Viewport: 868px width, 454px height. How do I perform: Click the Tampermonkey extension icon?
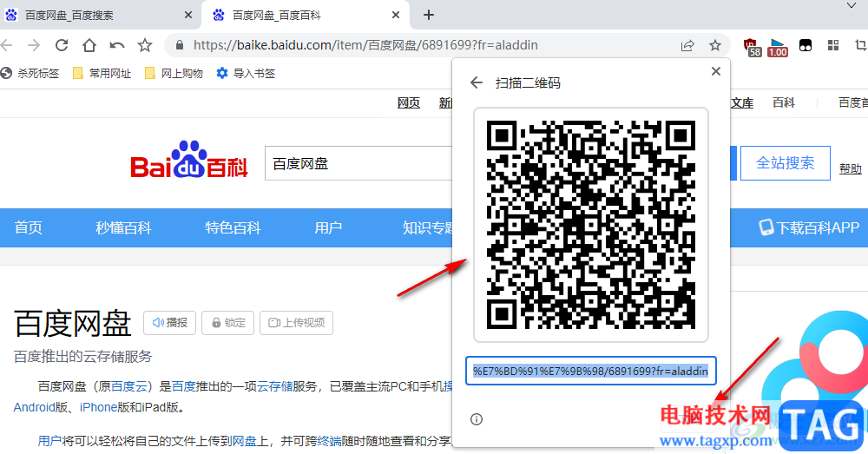point(806,45)
